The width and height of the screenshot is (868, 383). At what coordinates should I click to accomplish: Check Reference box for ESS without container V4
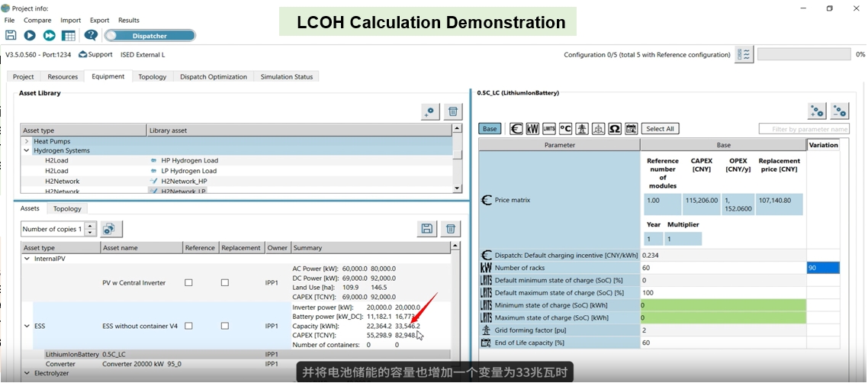tap(188, 326)
